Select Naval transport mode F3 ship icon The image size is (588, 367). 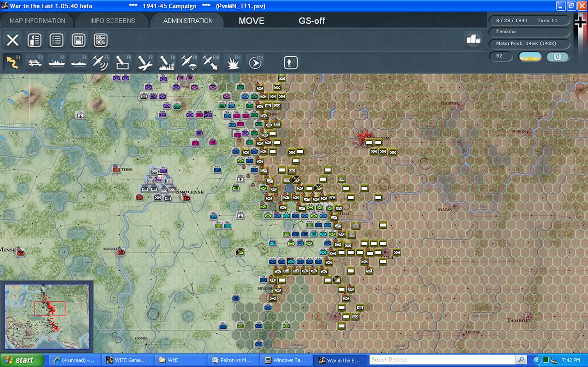57,63
